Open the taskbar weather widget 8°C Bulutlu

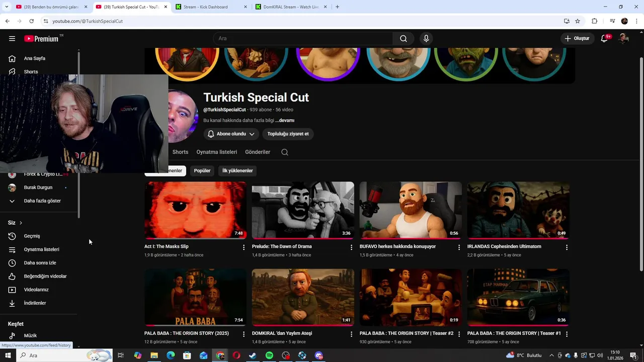click(524, 355)
